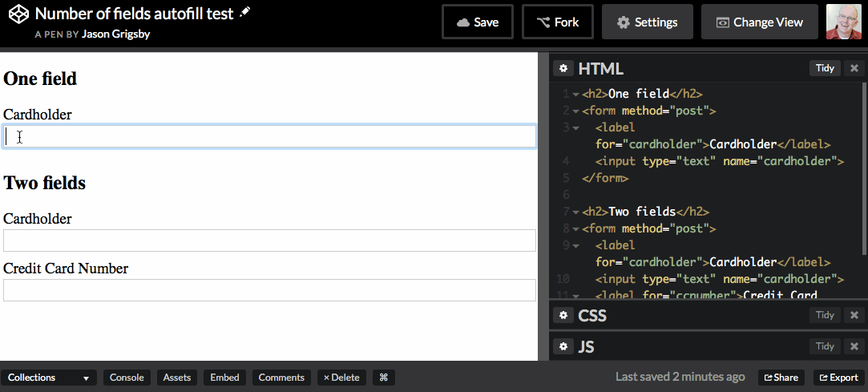Fork this pen
This screenshot has height=392, width=868.
click(557, 22)
